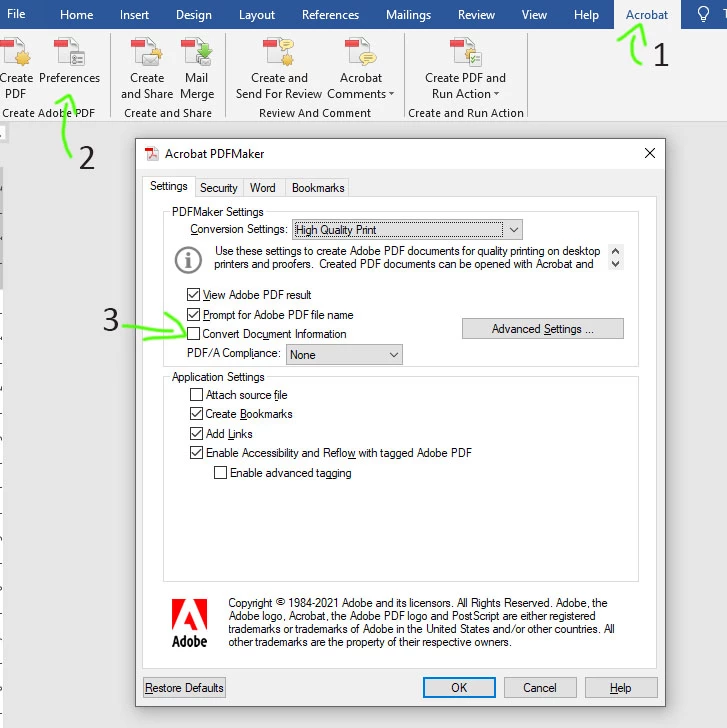The width and height of the screenshot is (727, 728).
Task: Open the Layout ribbon tab
Action: pyautogui.click(x=257, y=15)
